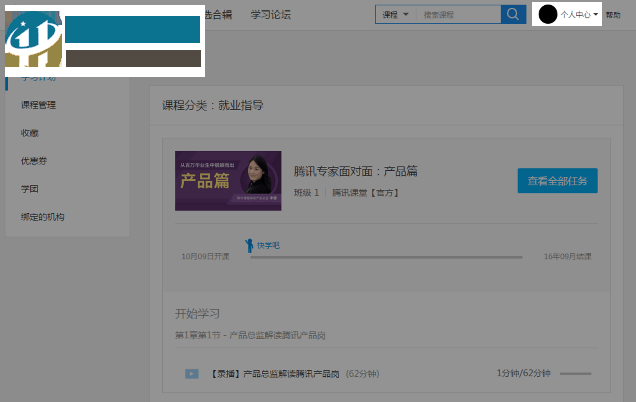Click the video play icon beside 【录播】
The image size is (636, 402).
[192, 374]
